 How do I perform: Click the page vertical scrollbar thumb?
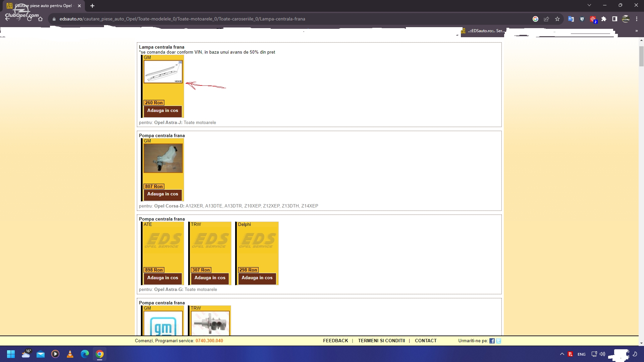click(x=641, y=56)
